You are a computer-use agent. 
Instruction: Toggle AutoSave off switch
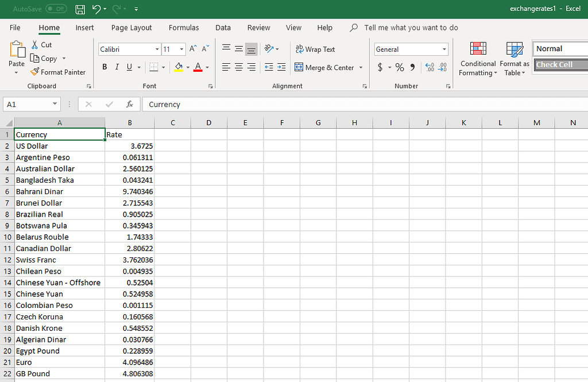56,9
